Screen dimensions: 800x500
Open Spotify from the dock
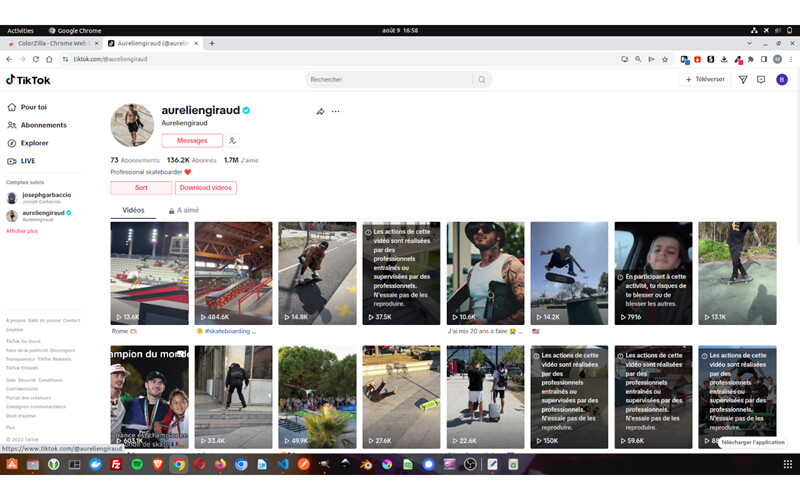(x=137, y=464)
